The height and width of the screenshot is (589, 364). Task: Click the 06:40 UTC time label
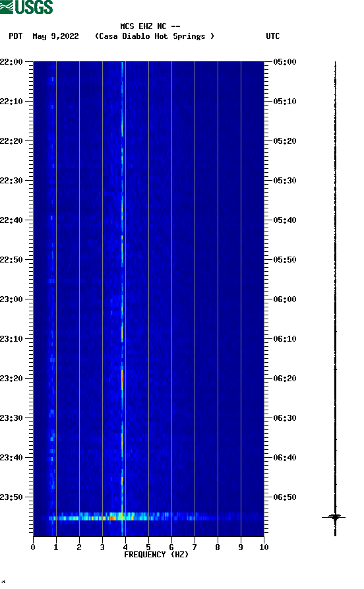pos(285,458)
